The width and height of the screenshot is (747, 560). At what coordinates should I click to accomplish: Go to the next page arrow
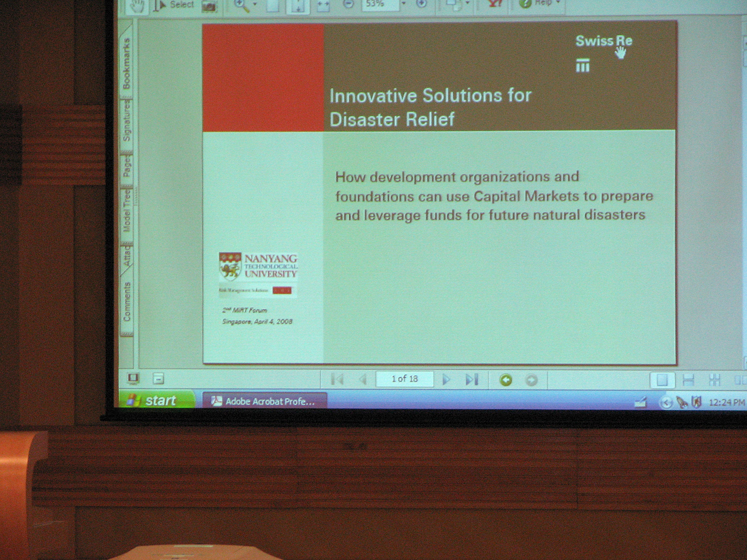point(446,380)
